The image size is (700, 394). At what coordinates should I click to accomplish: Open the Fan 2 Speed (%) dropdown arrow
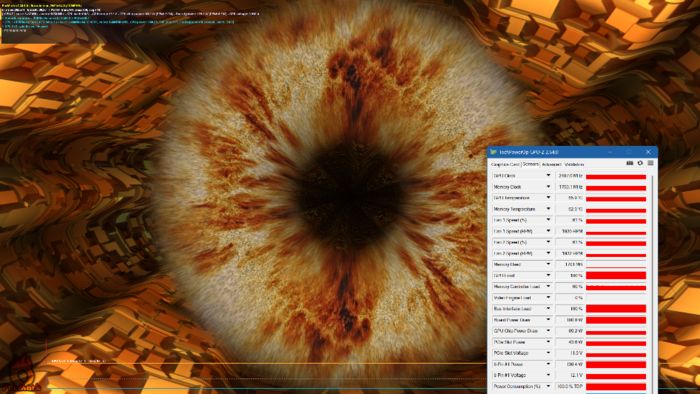click(x=548, y=242)
